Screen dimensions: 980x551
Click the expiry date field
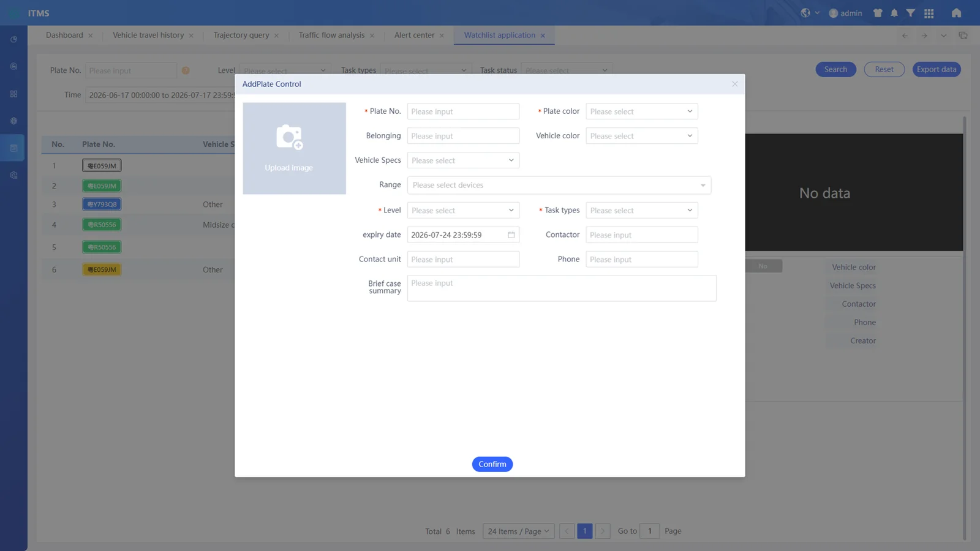(463, 235)
